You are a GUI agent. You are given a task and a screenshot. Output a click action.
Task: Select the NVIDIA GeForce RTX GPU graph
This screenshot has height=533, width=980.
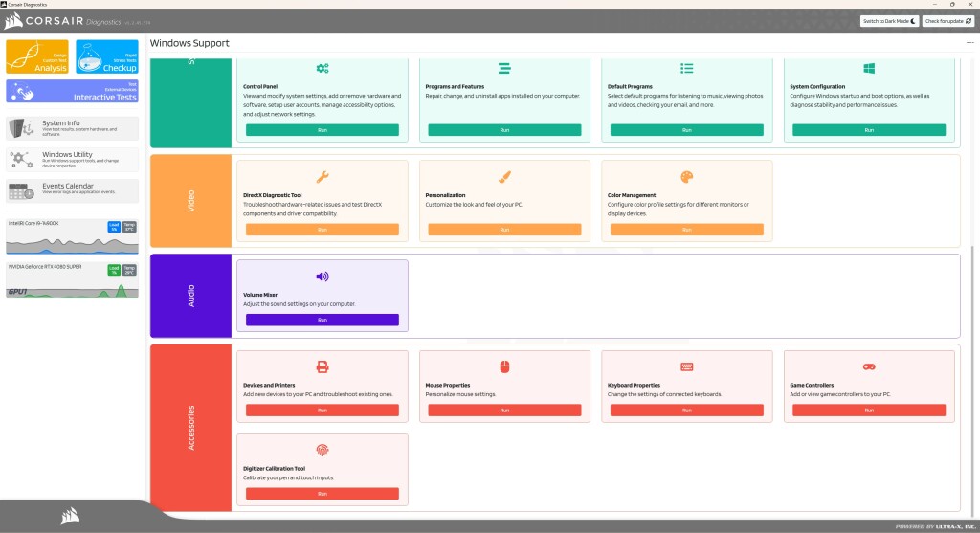click(72, 280)
